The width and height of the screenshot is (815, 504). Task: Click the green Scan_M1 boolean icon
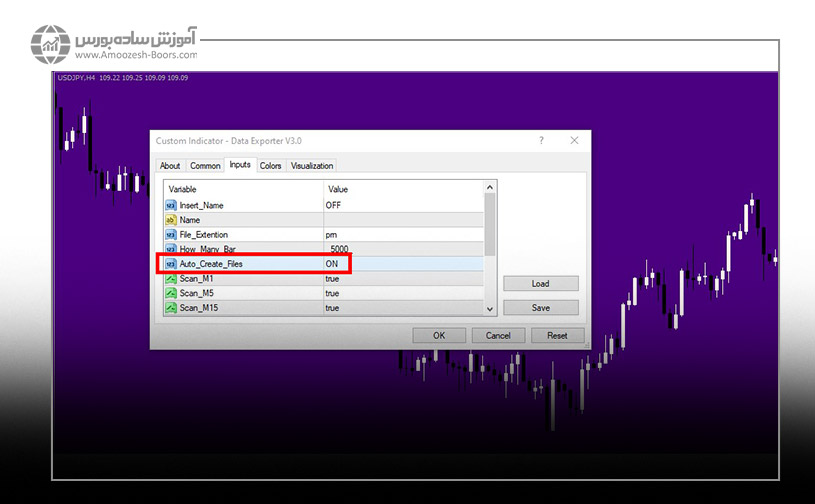(171, 279)
